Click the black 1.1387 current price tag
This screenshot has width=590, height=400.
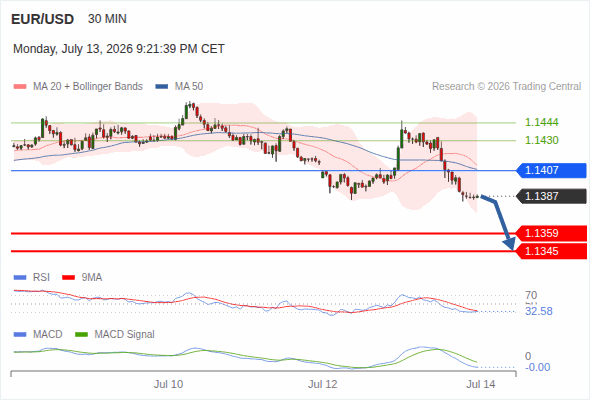point(551,196)
